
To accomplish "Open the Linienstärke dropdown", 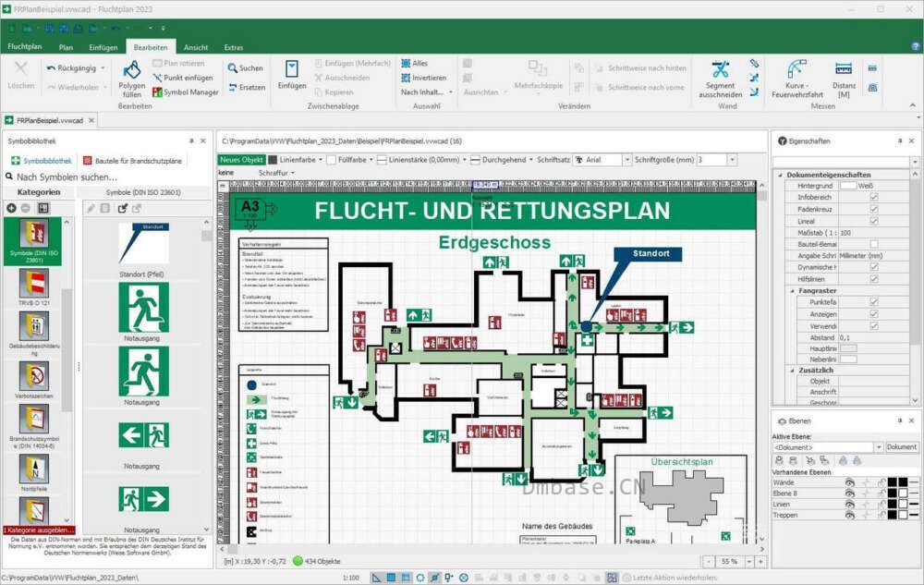I will coord(465,160).
